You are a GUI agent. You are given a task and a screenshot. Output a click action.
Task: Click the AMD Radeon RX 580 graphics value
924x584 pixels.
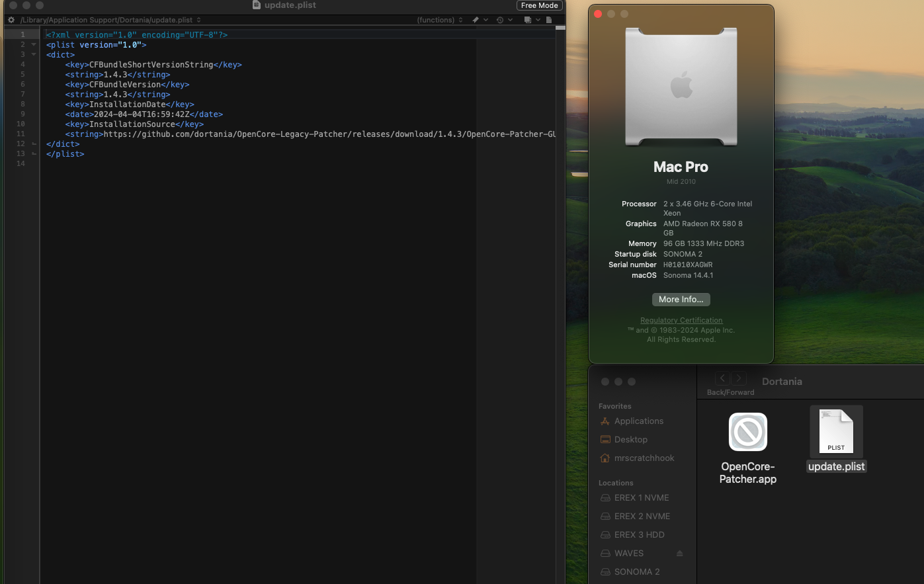703,228
